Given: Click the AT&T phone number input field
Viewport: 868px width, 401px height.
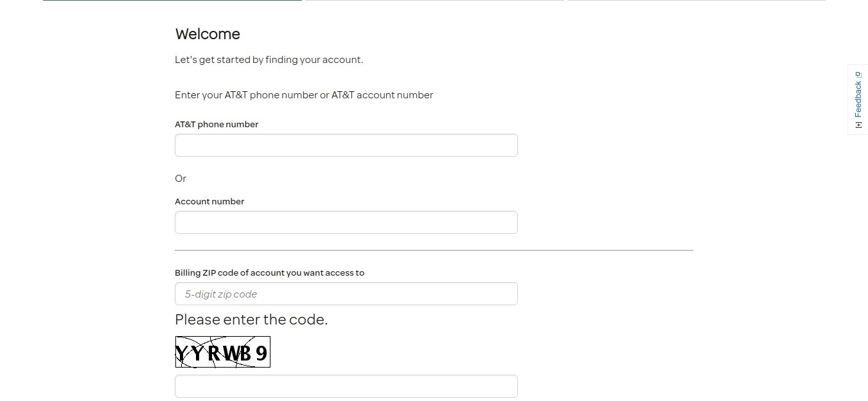Looking at the screenshot, I should click(346, 145).
